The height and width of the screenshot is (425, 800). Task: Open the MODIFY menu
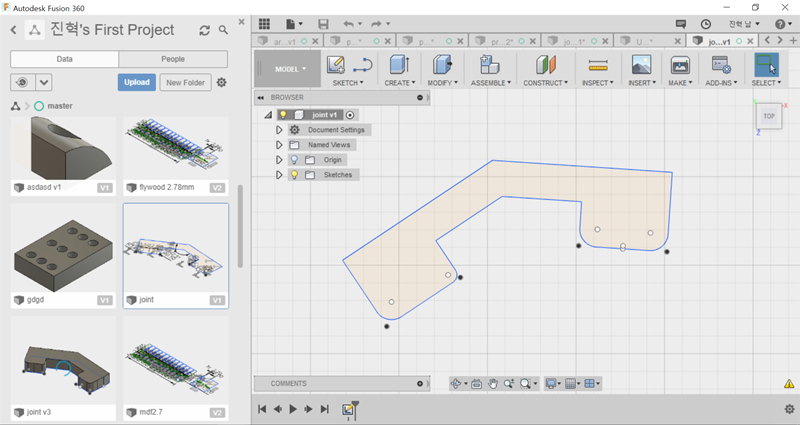(x=442, y=83)
